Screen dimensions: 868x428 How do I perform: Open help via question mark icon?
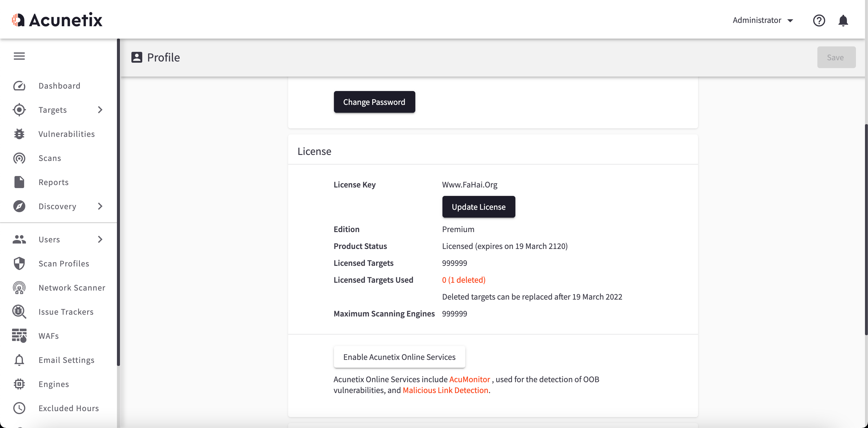click(x=819, y=20)
